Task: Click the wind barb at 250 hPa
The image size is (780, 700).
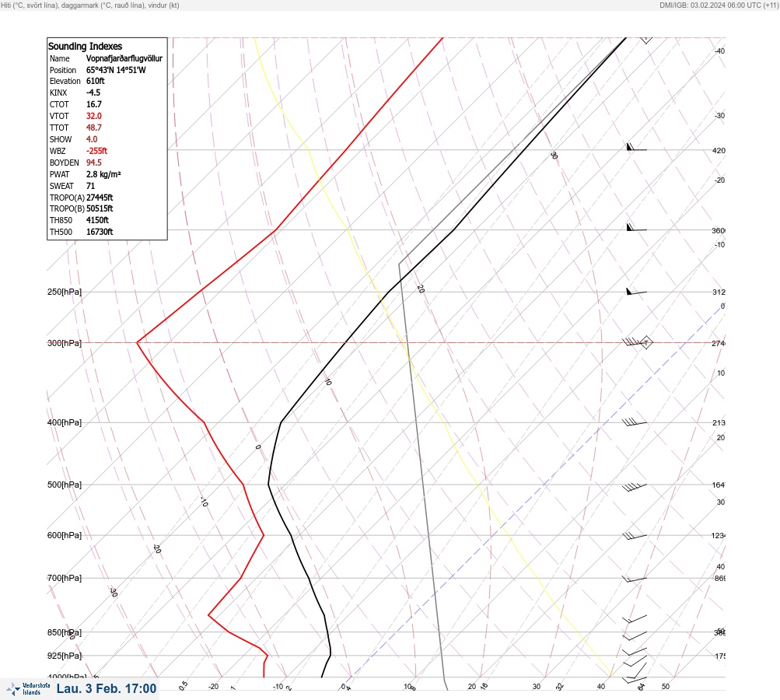Action: 636,292
